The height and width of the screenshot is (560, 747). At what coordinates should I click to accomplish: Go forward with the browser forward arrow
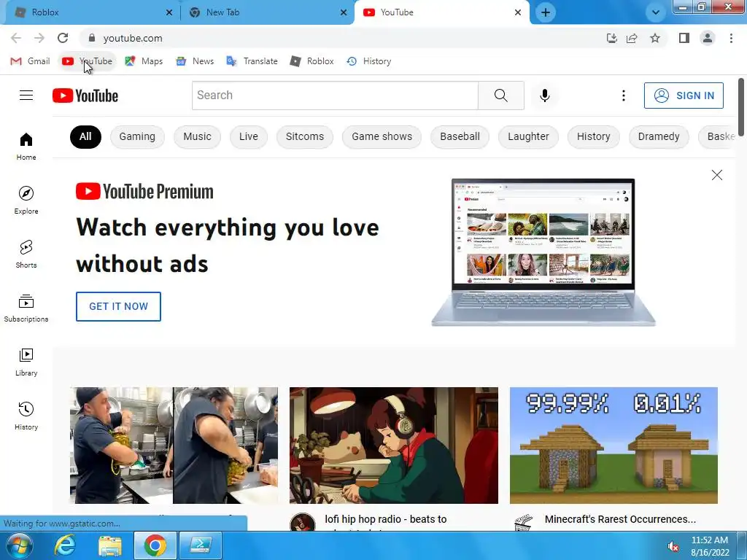point(39,38)
